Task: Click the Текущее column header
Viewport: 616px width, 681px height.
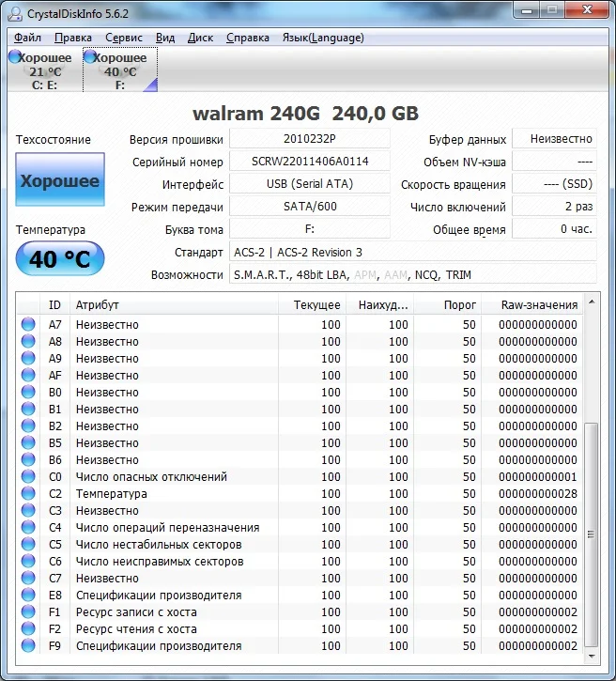Action: [312, 305]
